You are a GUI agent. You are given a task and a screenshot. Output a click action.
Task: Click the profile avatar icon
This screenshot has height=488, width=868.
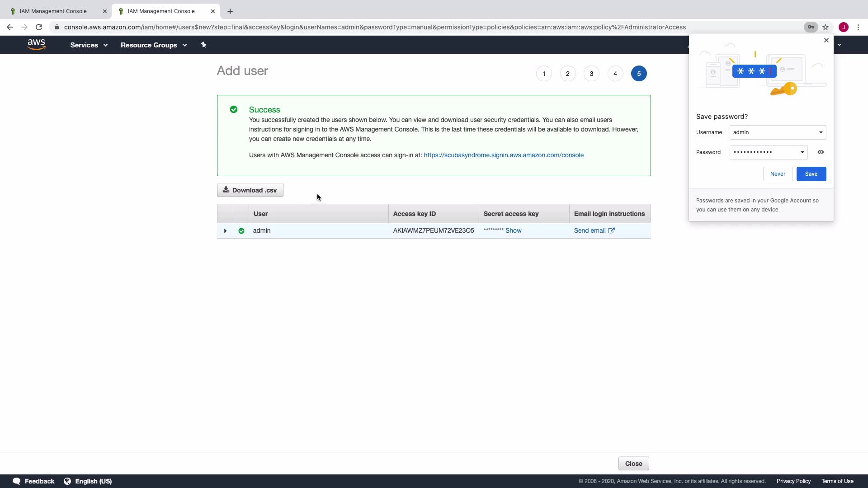point(844,27)
